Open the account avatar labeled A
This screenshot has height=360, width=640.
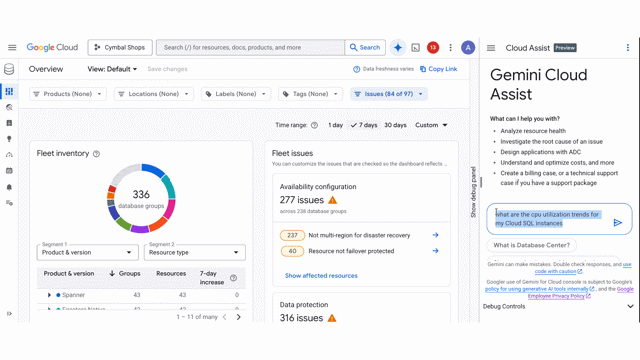[x=468, y=48]
